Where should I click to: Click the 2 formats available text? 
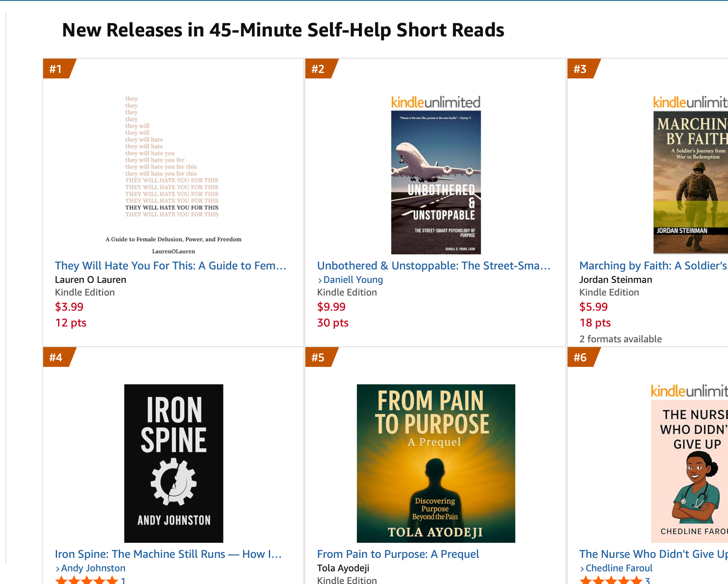(620, 339)
